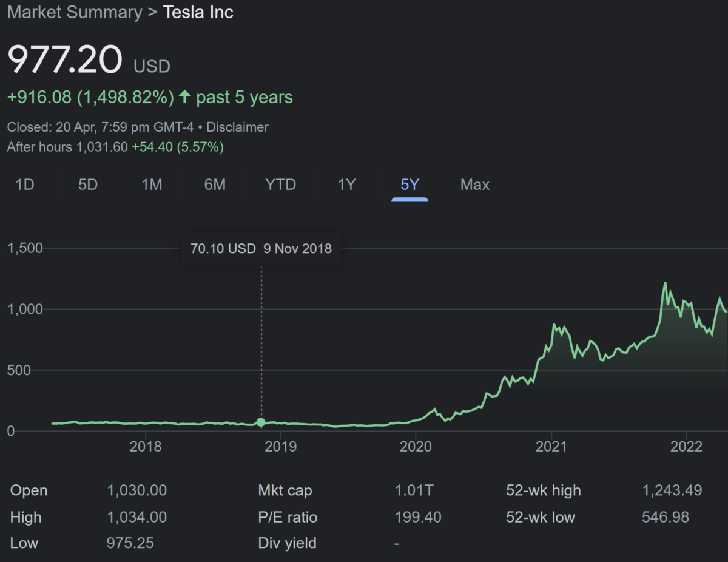Viewport: 728px width, 562px height.
Task: Click the 2021 x-axis label
Action: (551, 447)
